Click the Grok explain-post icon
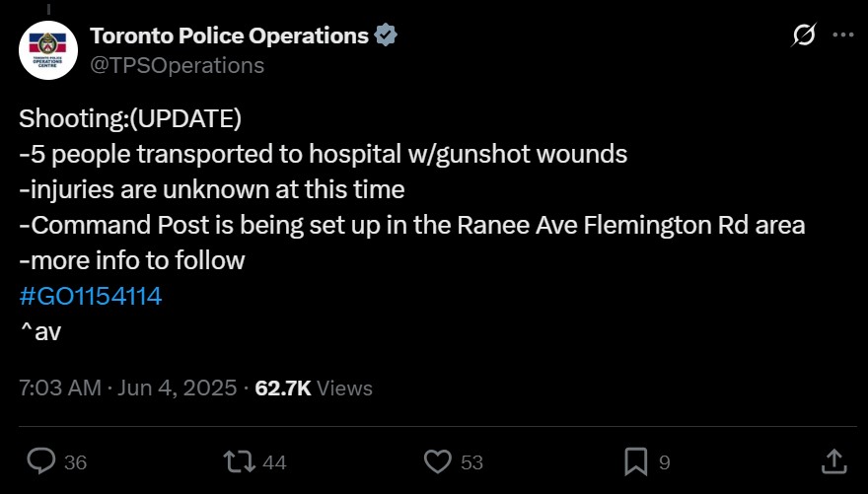 (x=804, y=36)
